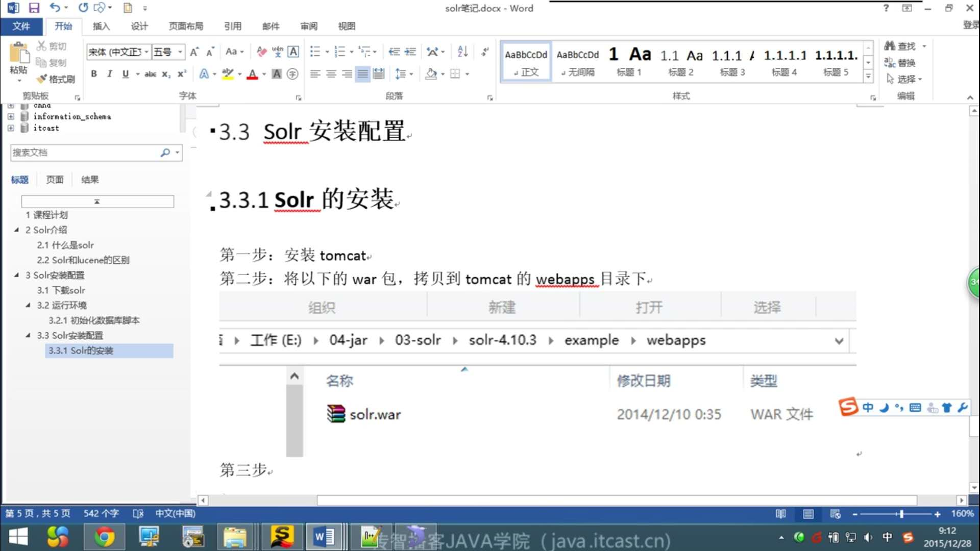Toggle bold formatting

tap(94, 74)
